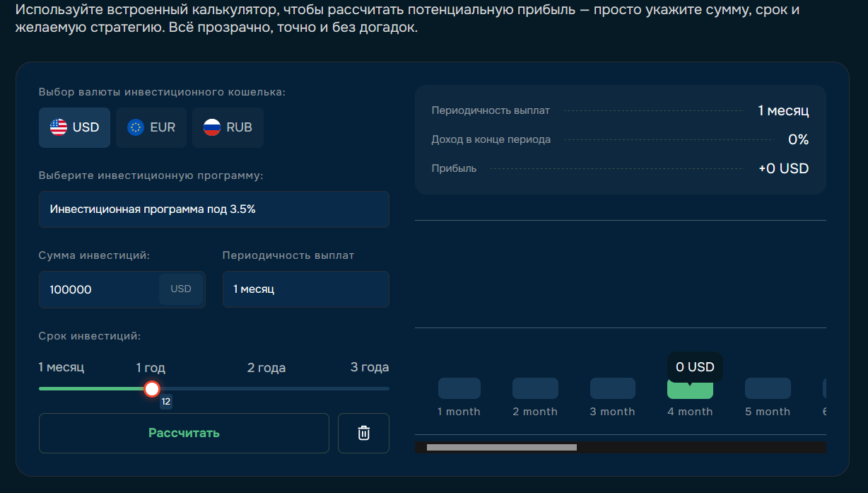This screenshot has height=493, width=868.
Task: Select the 2 month chart bar
Action: click(x=535, y=388)
